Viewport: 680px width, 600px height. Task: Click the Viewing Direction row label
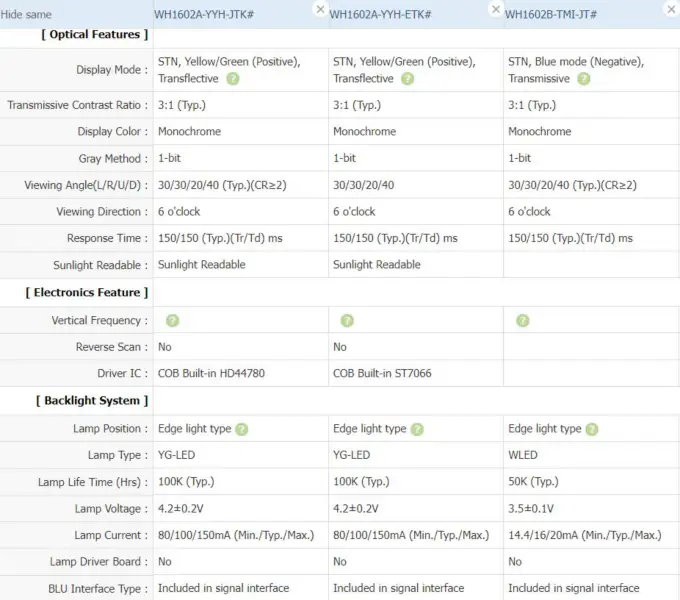tap(102, 212)
